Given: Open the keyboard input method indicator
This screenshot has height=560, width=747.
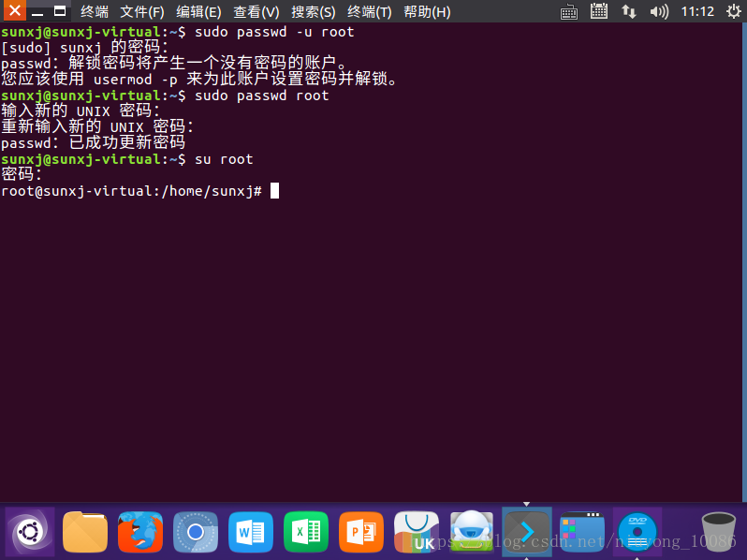Looking at the screenshot, I should coord(569,11).
